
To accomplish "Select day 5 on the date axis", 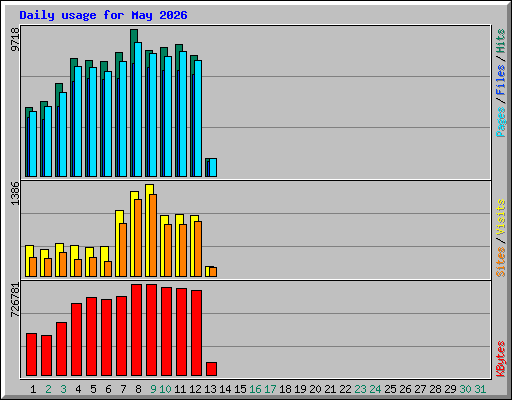I will click(x=93, y=389).
